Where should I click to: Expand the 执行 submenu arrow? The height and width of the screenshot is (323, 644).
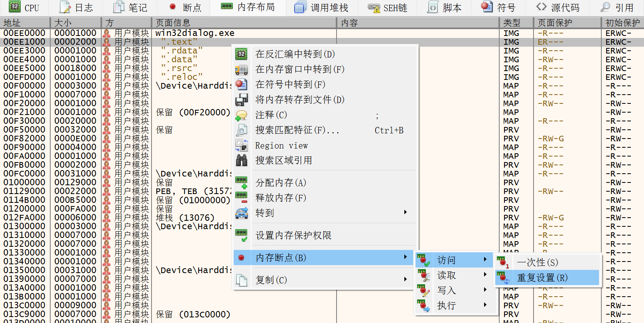[x=485, y=305]
